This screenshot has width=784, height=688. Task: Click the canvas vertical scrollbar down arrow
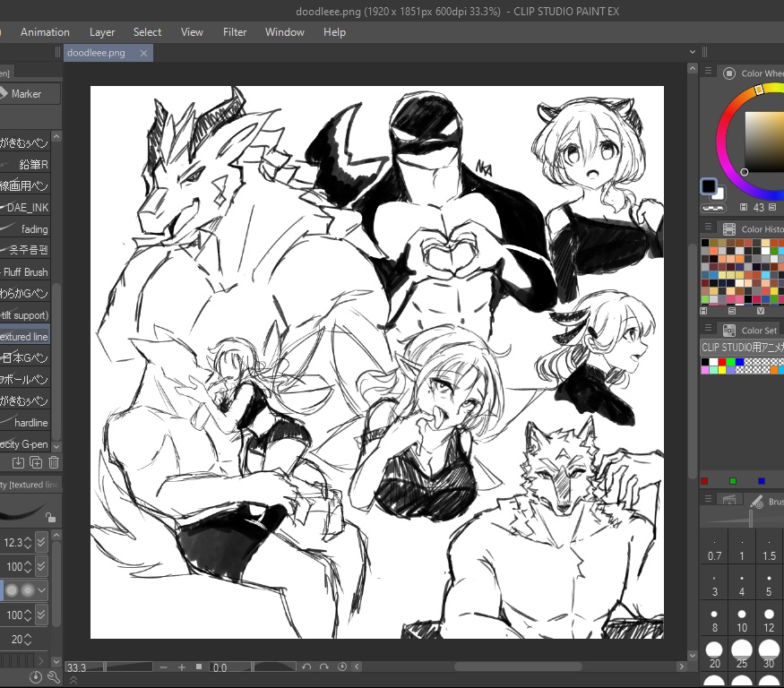click(x=693, y=655)
